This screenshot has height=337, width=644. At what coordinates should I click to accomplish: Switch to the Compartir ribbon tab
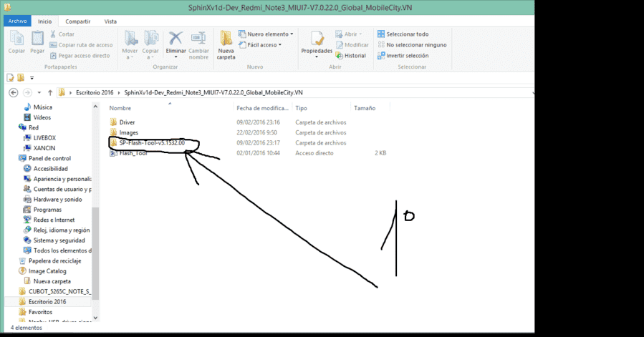tap(77, 21)
